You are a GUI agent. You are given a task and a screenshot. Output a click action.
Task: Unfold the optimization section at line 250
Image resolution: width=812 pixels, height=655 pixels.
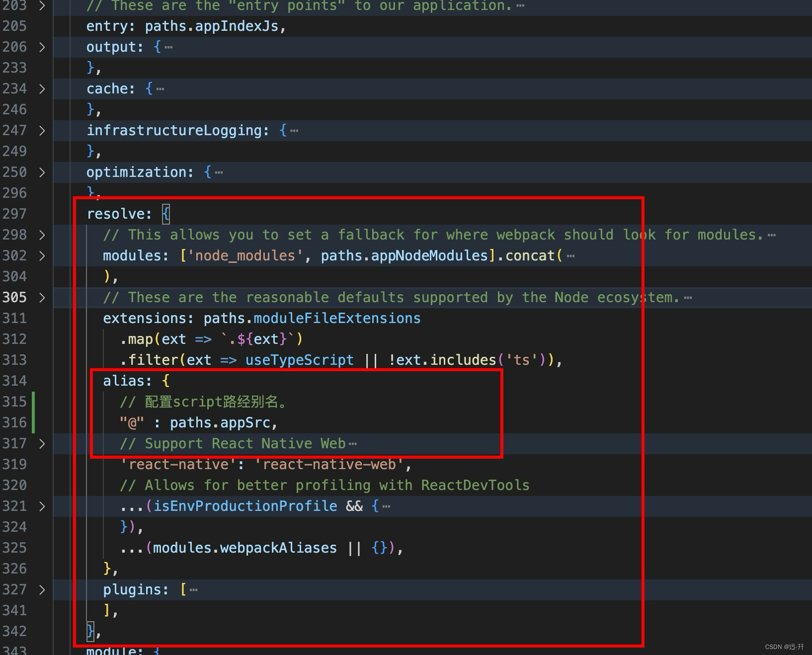point(42,172)
